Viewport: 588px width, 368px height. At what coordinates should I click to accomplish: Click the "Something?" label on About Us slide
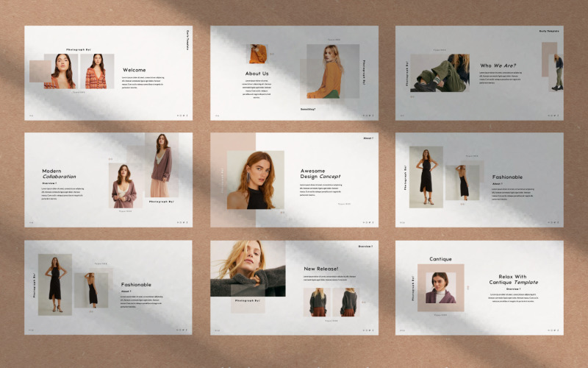tap(308, 109)
